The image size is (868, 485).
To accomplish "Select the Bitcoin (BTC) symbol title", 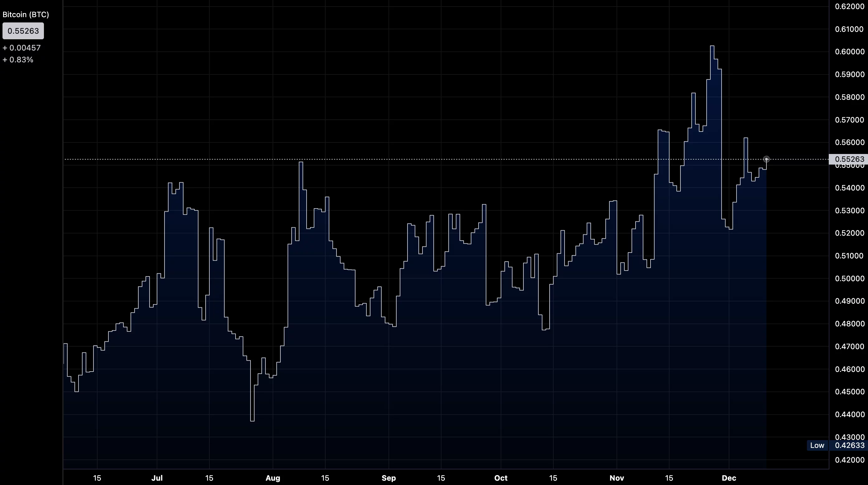I will click(26, 14).
